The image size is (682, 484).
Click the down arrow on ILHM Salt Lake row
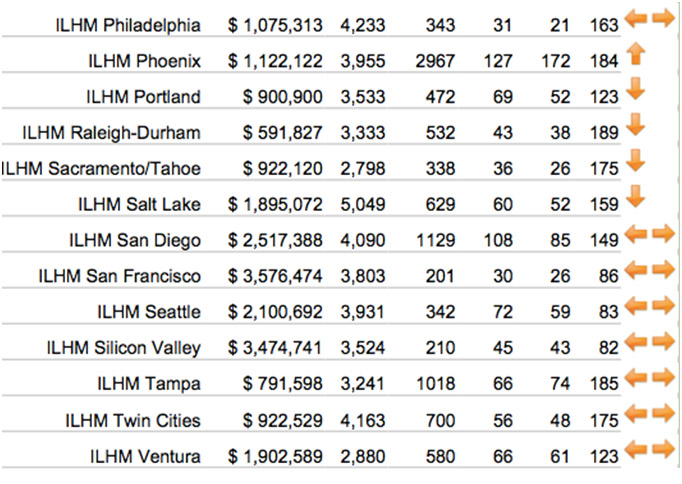click(635, 197)
